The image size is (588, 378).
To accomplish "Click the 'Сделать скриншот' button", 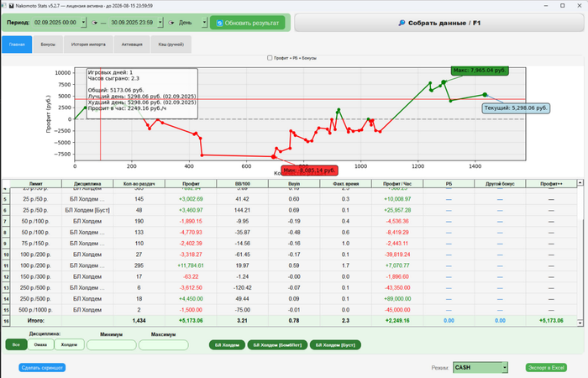I will pos(42,368).
